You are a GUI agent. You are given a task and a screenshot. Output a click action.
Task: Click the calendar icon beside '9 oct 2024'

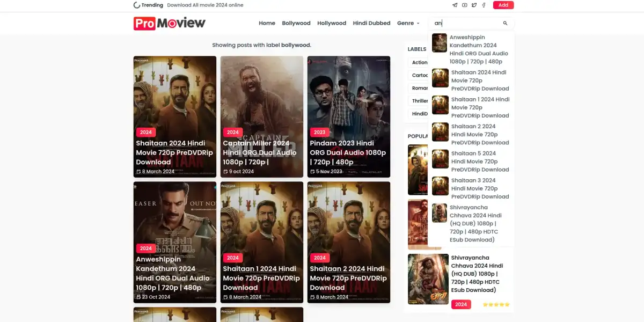[x=225, y=172]
